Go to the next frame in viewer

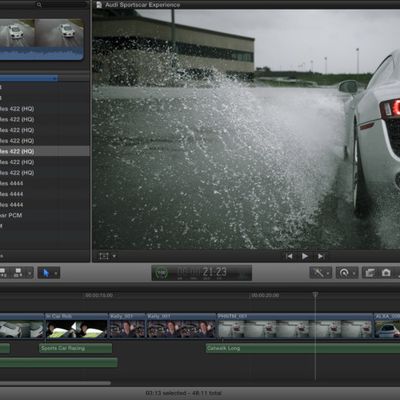[x=320, y=256]
